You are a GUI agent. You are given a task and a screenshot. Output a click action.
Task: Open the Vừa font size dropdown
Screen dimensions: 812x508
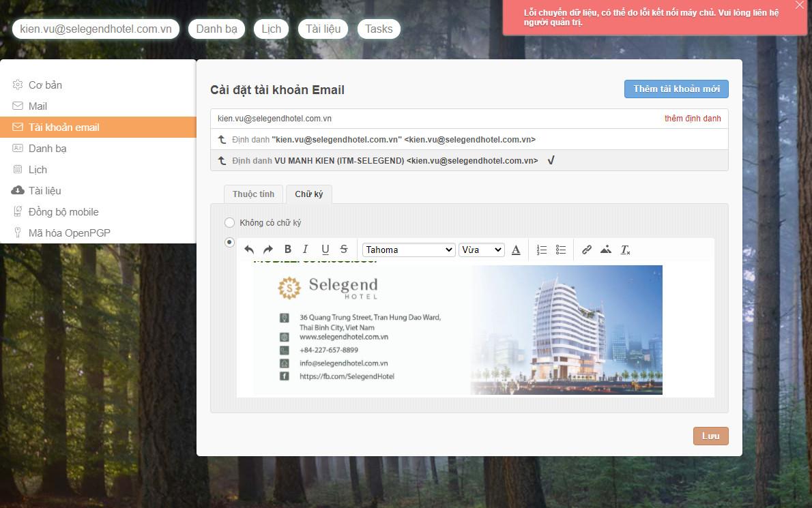pos(482,250)
